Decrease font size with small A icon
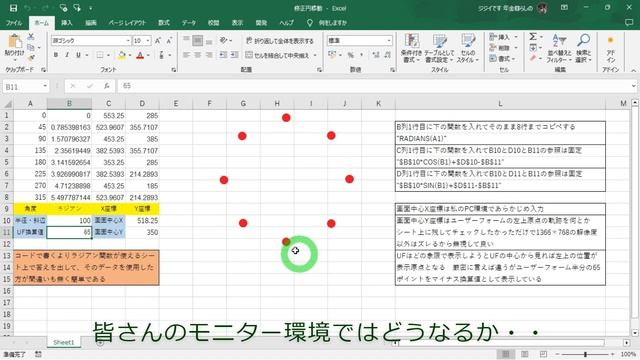Screen dimensions: 640x360 169,40
